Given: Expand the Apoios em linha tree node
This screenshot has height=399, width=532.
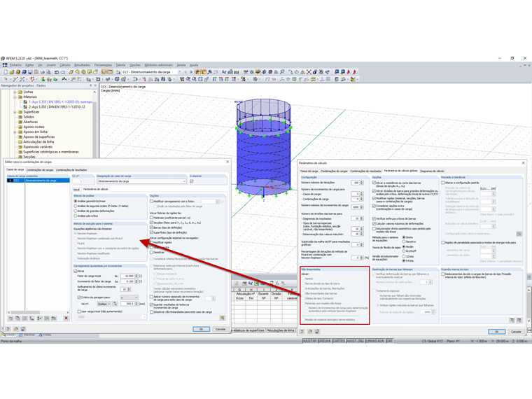Looking at the screenshot, I should [15, 132].
